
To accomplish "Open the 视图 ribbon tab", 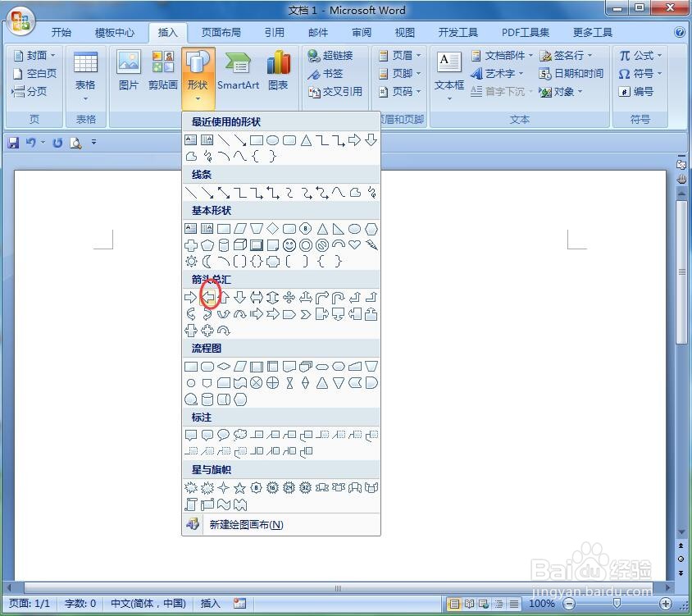I will 405,32.
